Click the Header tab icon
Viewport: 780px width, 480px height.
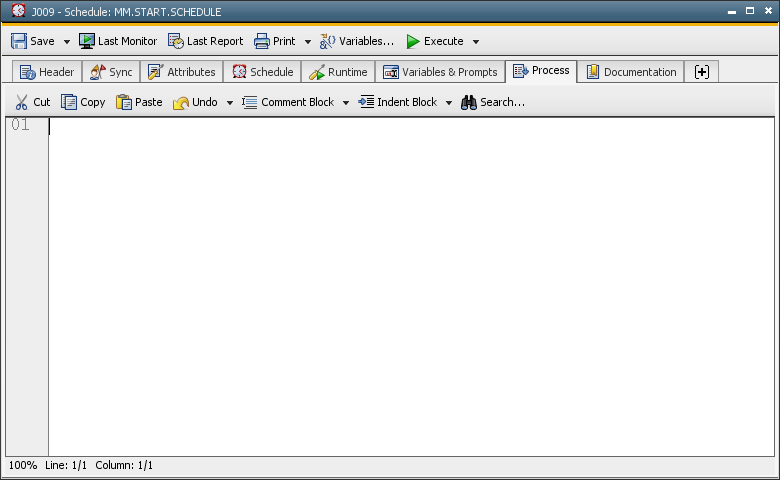(27, 72)
